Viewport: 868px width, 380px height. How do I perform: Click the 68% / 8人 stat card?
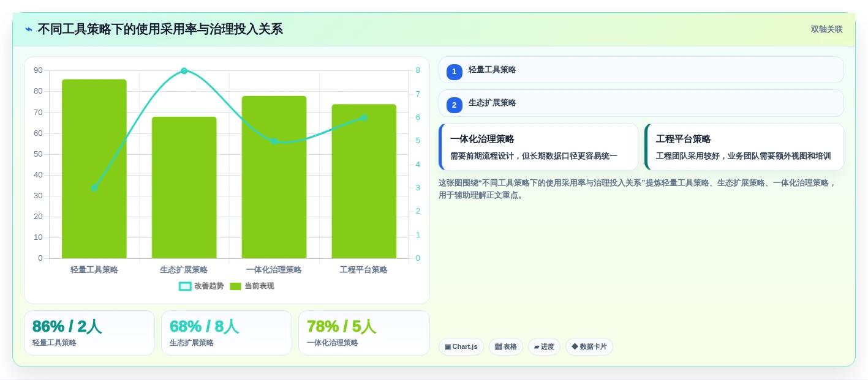(227, 333)
